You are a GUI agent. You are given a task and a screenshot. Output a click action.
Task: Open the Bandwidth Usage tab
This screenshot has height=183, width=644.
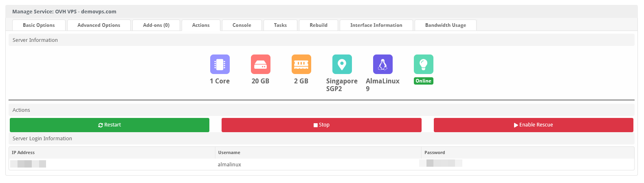[446, 25]
